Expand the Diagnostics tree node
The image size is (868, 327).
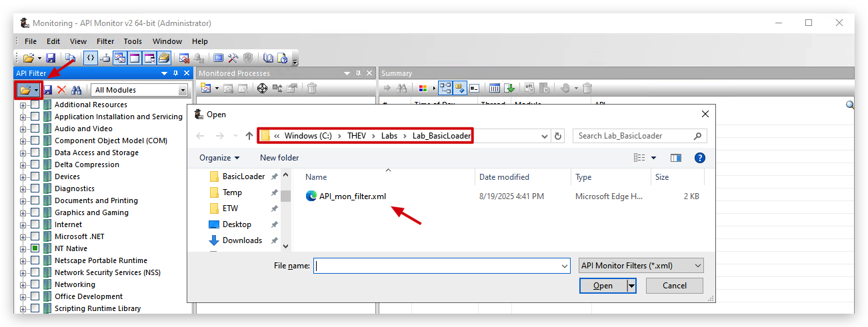point(23,188)
